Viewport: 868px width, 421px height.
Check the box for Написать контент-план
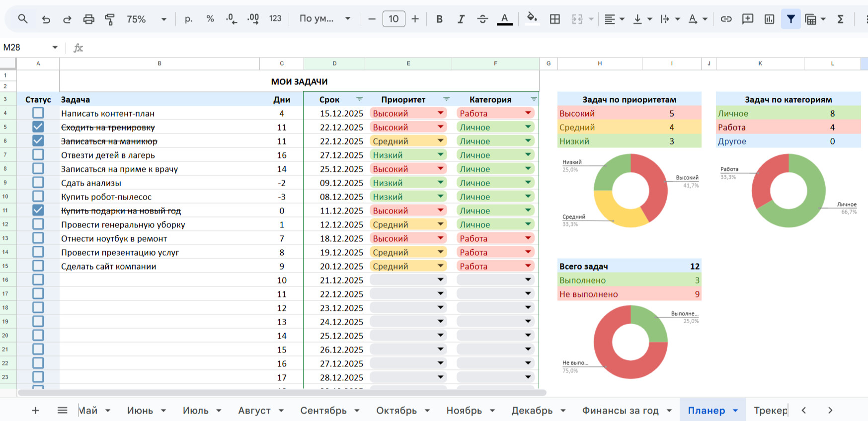click(x=38, y=113)
